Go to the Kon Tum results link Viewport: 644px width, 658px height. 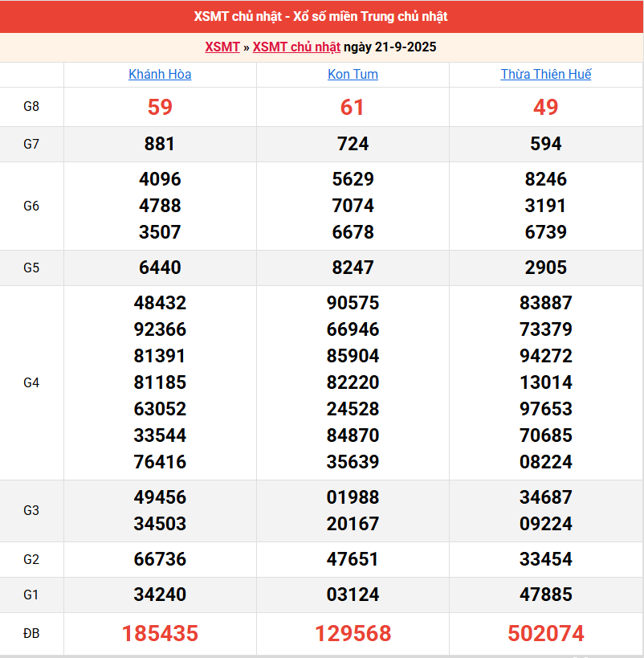(x=353, y=74)
